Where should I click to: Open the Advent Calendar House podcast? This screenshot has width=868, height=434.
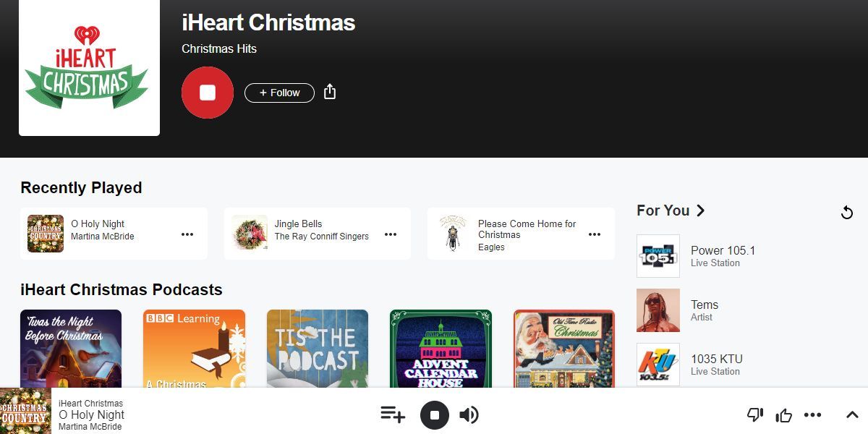tap(441, 349)
